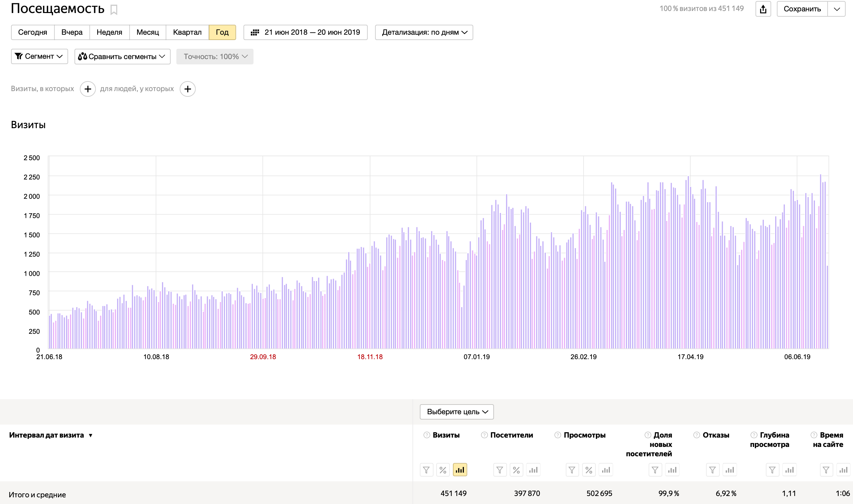Click percent icon under Посетители column
Screen dimensions: 853x504
(x=516, y=470)
